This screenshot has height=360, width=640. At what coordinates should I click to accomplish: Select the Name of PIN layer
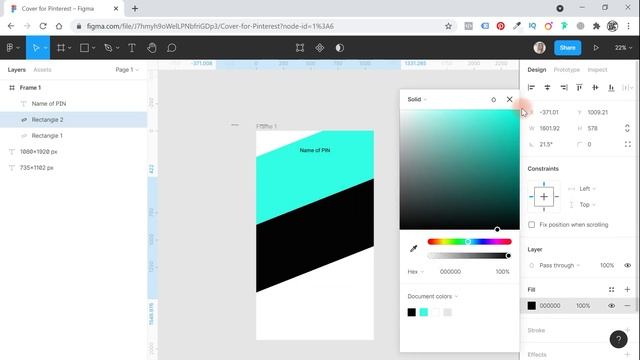[x=73, y=104]
